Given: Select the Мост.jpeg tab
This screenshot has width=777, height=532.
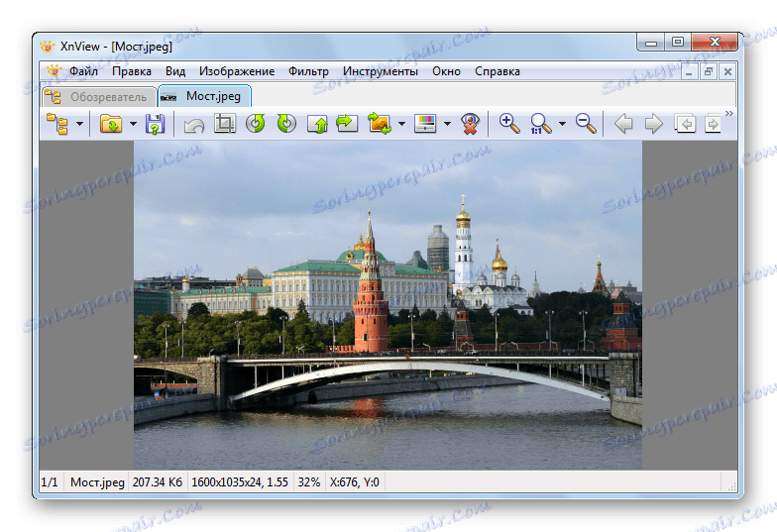Looking at the screenshot, I should pyautogui.click(x=204, y=96).
